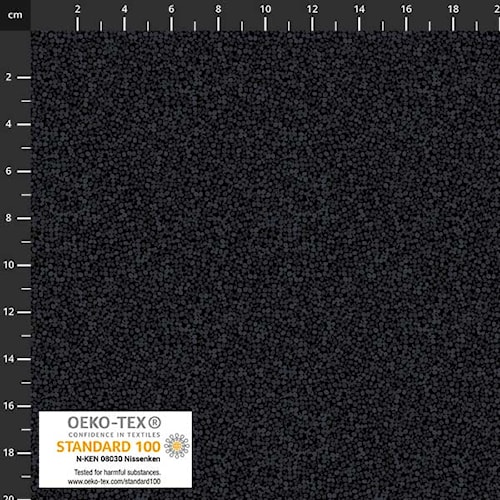Screen dimensions: 500x500
Task: Click the Tested for harmful substances text
Action: [117, 472]
